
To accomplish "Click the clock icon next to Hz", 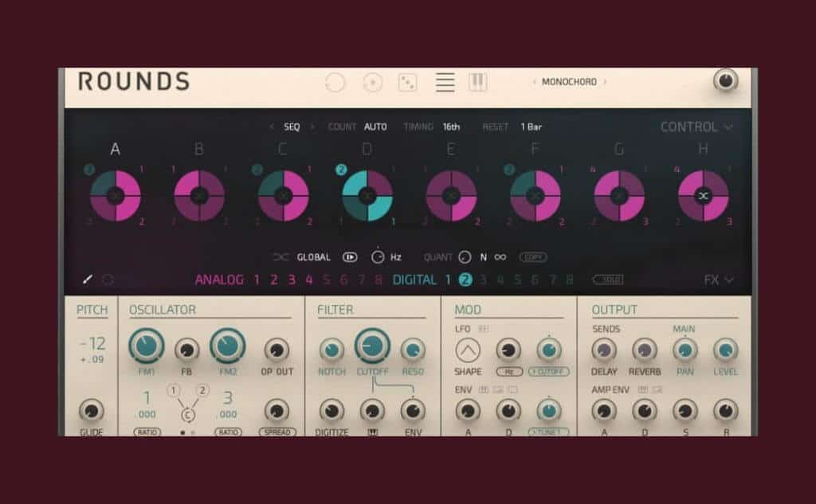I will click(x=377, y=256).
